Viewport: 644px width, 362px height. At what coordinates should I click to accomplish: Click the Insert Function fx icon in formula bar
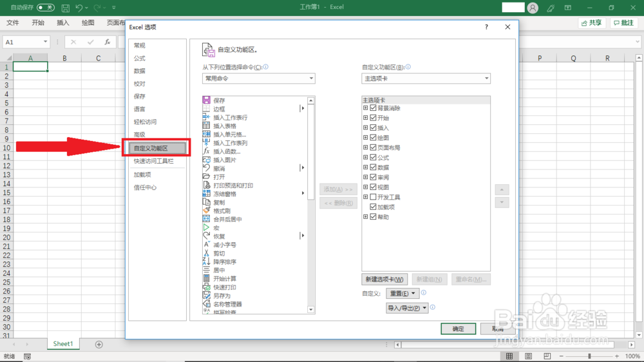[x=107, y=42]
